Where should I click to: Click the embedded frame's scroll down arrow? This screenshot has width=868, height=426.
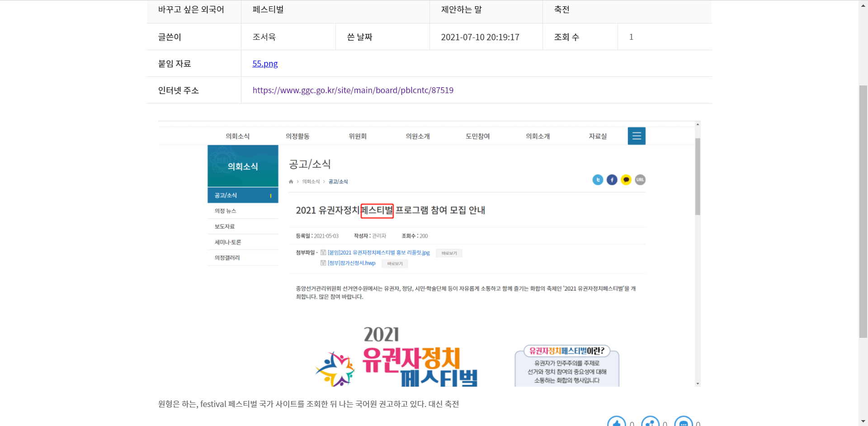click(698, 383)
